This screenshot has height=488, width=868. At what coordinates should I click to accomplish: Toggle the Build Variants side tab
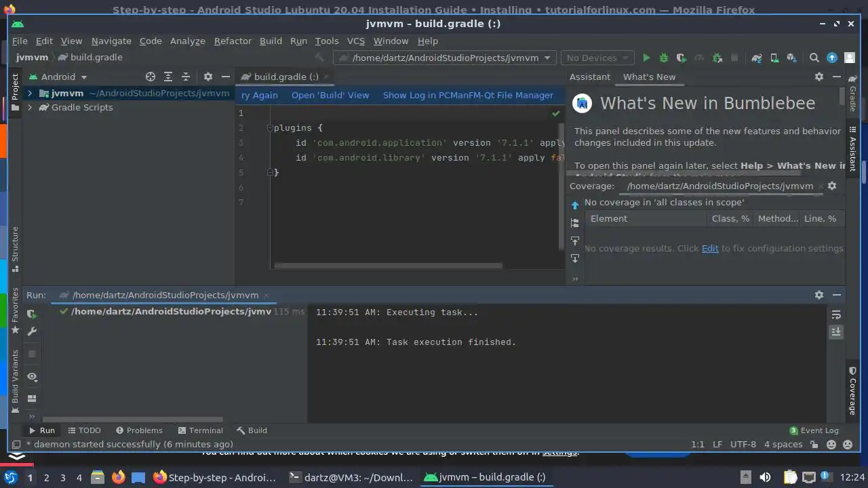click(15, 382)
